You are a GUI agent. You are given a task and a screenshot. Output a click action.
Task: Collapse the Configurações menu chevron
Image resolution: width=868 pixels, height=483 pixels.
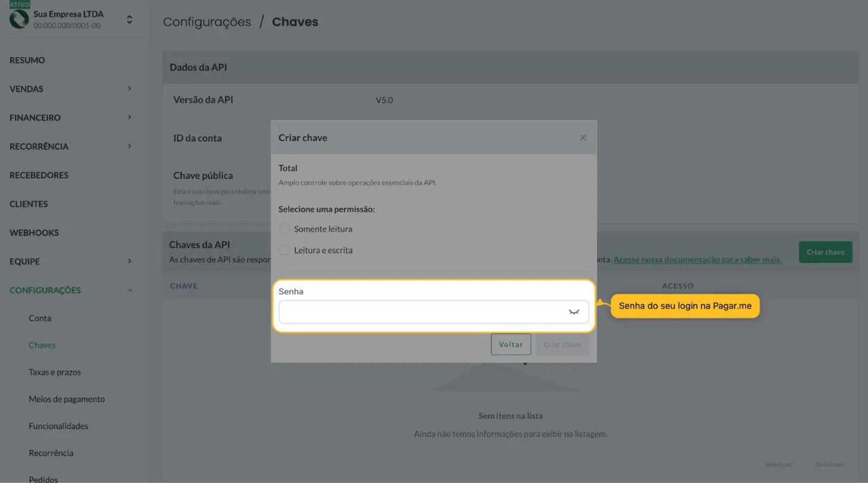[x=129, y=290]
